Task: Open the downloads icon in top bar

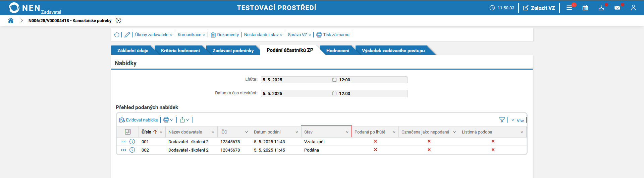Action: click(x=602, y=7)
